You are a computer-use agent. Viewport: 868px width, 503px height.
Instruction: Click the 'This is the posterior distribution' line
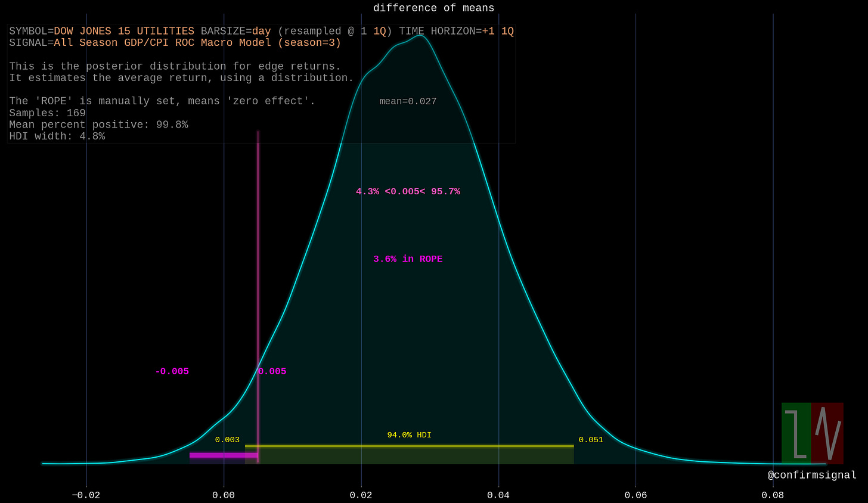tap(175, 66)
